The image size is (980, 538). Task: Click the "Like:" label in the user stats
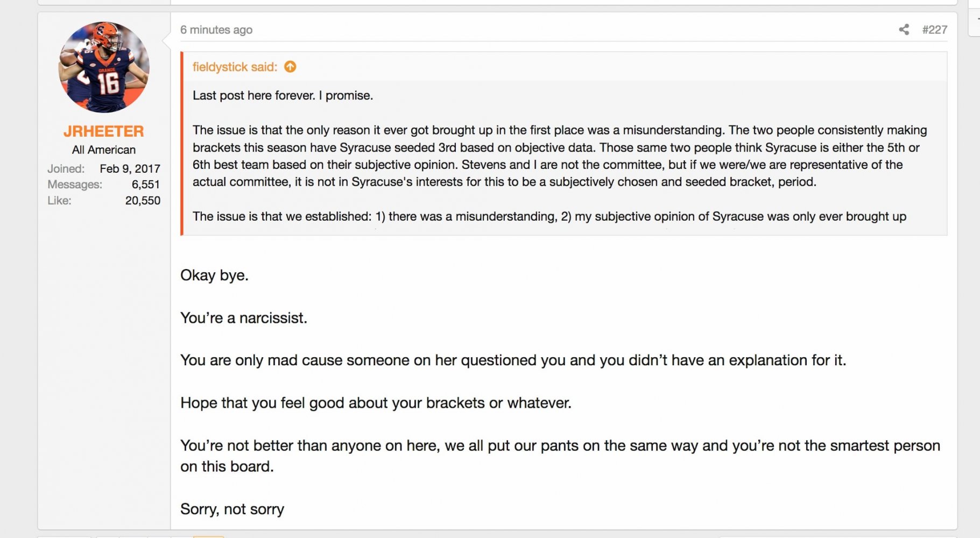tap(59, 201)
